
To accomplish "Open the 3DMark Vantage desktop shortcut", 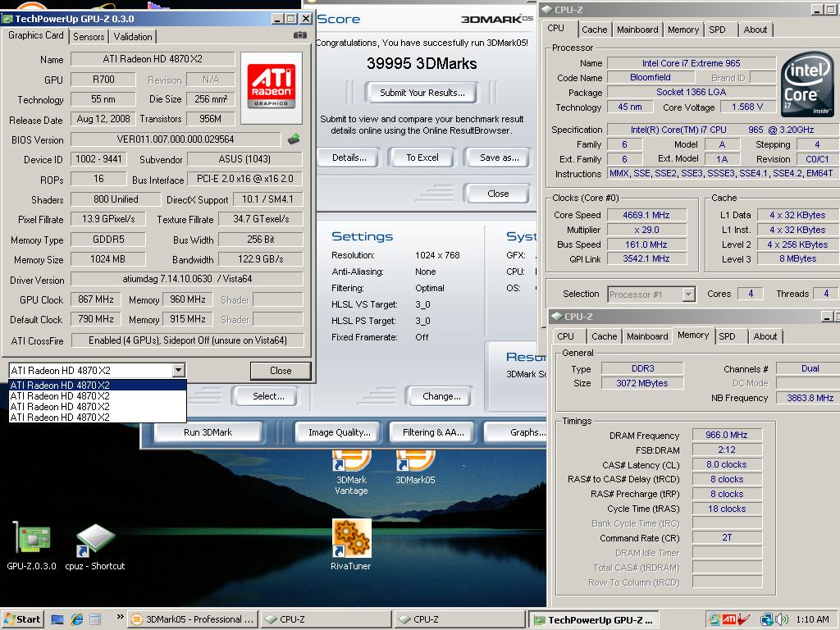I will click(351, 472).
